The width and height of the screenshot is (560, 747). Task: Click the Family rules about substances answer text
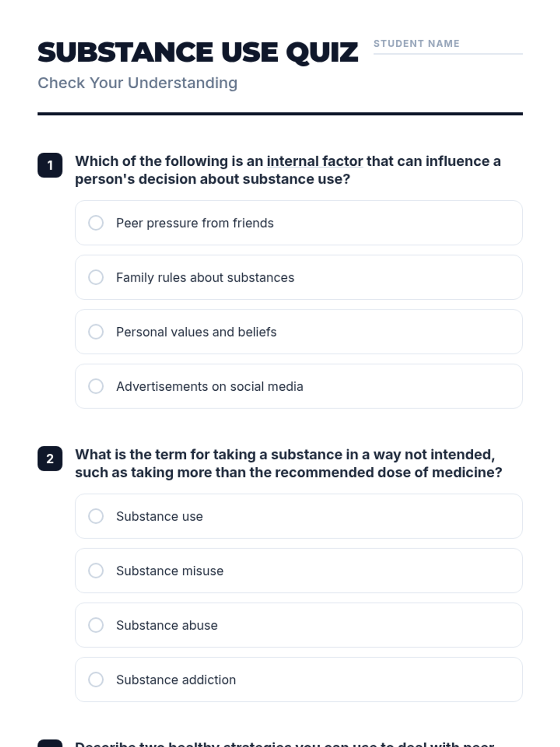[205, 278]
